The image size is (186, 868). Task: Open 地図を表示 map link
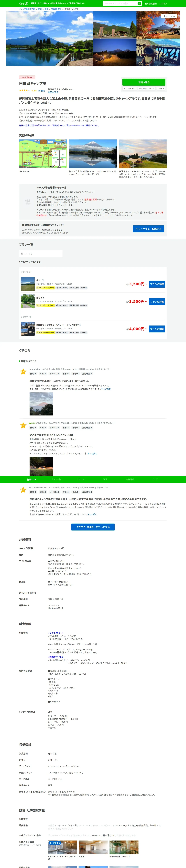point(53,92)
